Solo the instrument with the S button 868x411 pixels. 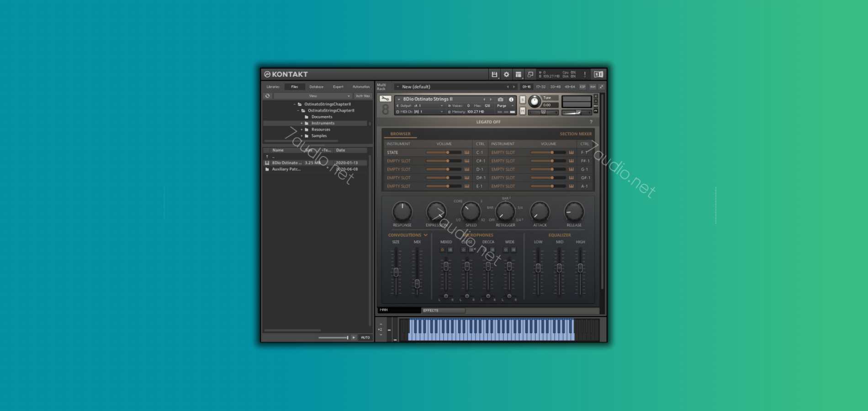pos(522,100)
